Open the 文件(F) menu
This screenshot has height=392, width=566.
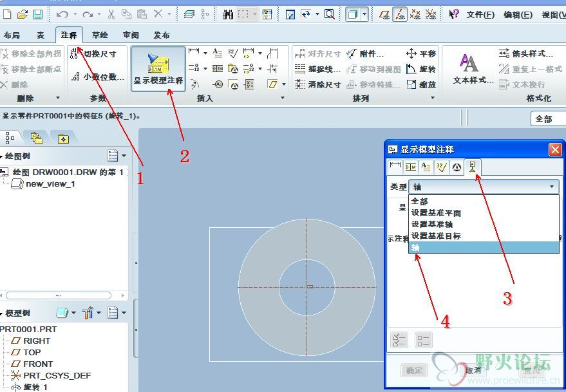tap(480, 15)
